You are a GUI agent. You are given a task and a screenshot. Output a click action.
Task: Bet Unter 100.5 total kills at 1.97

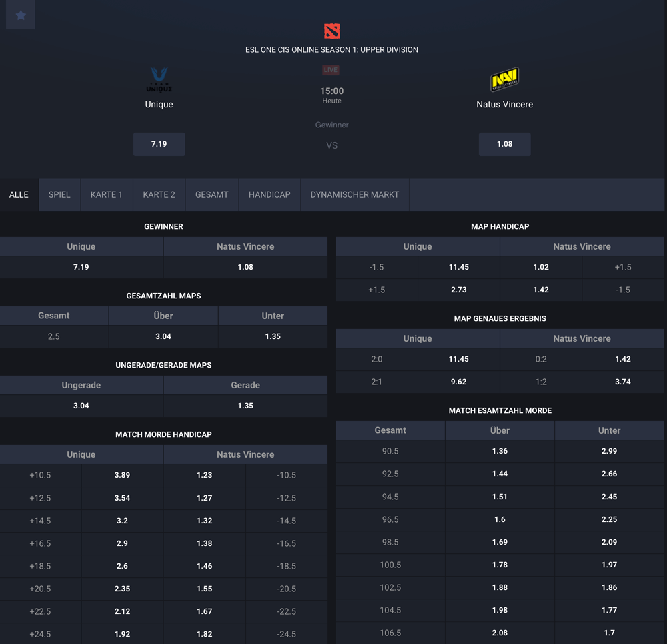tap(609, 565)
